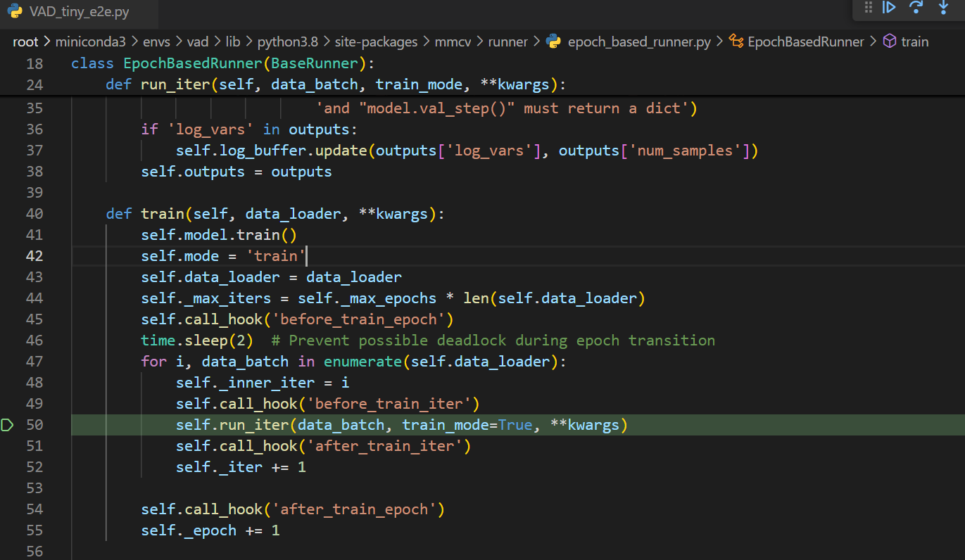The width and height of the screenshot is (965, 560).
Task: Open the EpochBasedRunner breadcrumb symbol list
Action: [805, 42]
